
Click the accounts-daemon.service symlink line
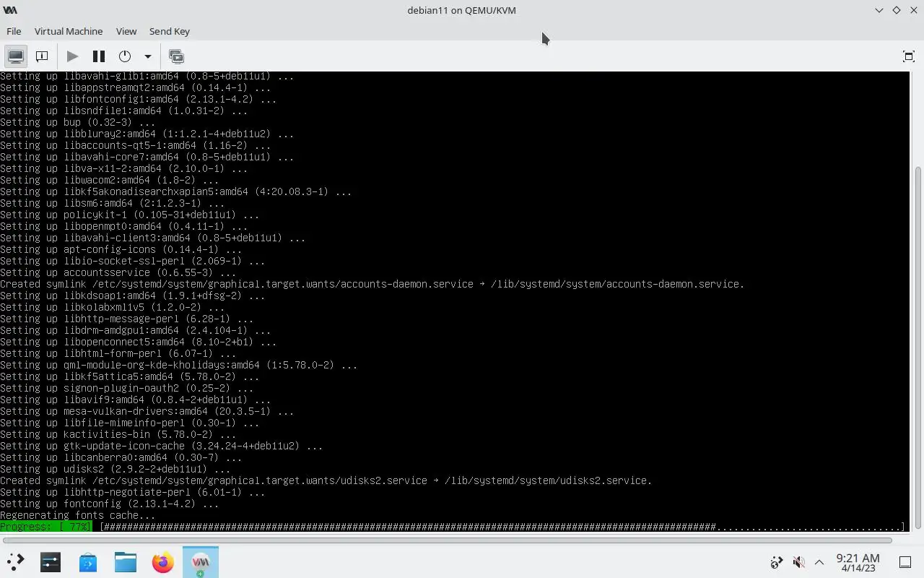[x=372, y=284]
